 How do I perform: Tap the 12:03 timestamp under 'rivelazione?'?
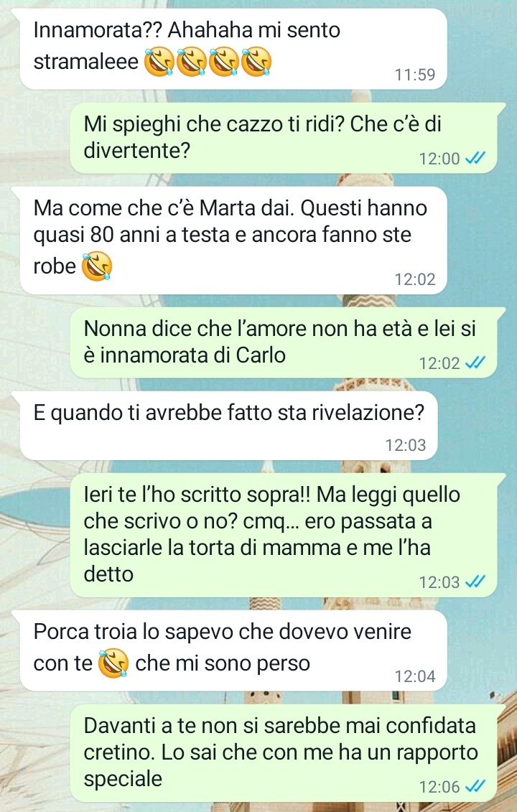point(405,445)
